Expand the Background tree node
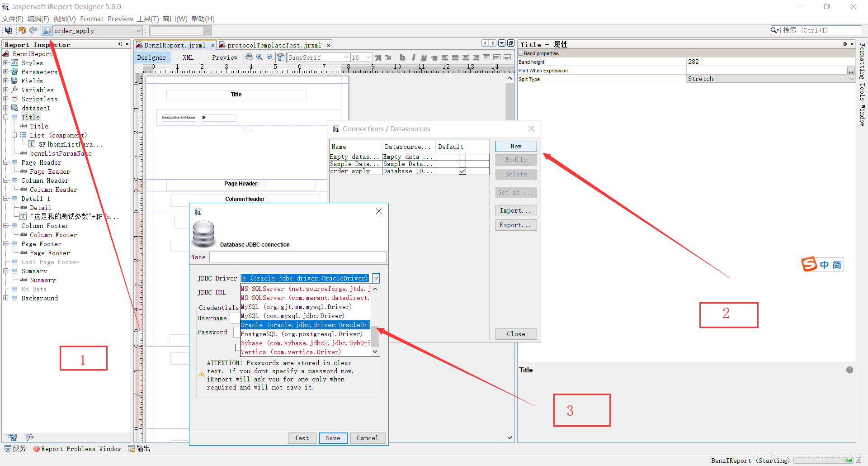 point(6,298)
